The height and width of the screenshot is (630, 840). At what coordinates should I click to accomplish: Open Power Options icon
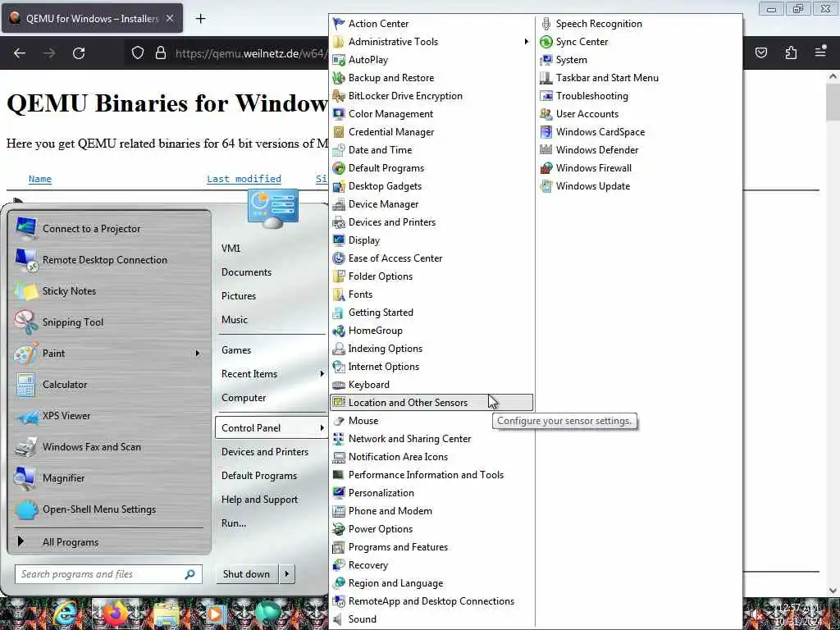(x=339, y=529)
